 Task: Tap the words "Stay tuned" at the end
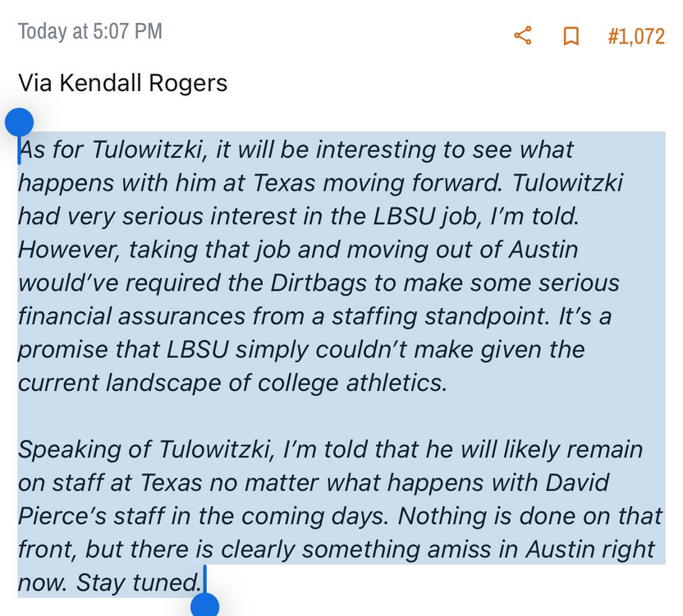click(138, 582)
